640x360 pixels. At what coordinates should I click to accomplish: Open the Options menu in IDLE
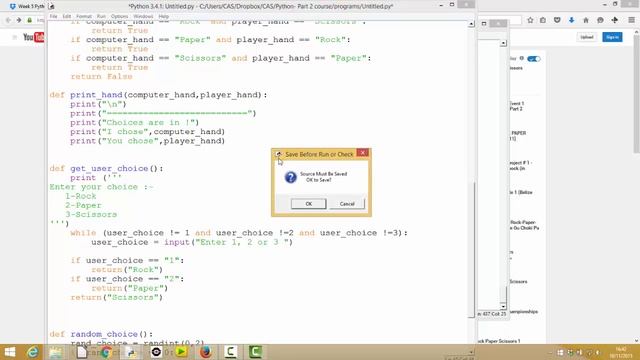120,16
